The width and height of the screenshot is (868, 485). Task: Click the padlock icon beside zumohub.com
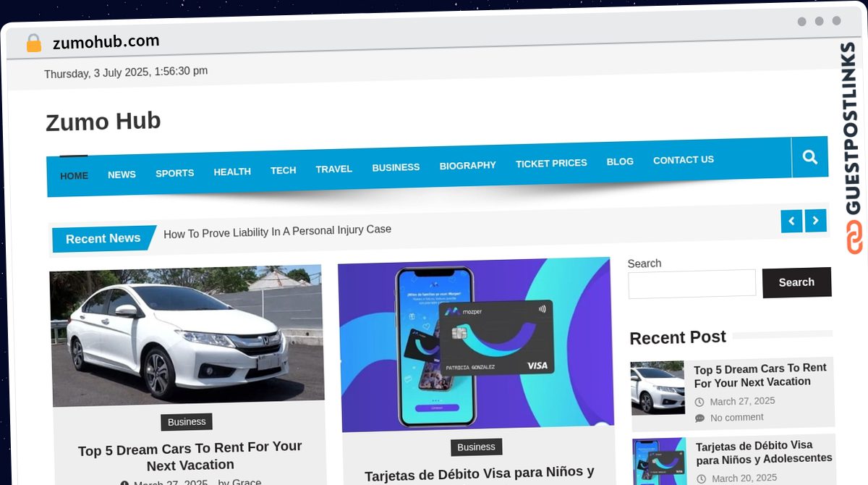33,43
